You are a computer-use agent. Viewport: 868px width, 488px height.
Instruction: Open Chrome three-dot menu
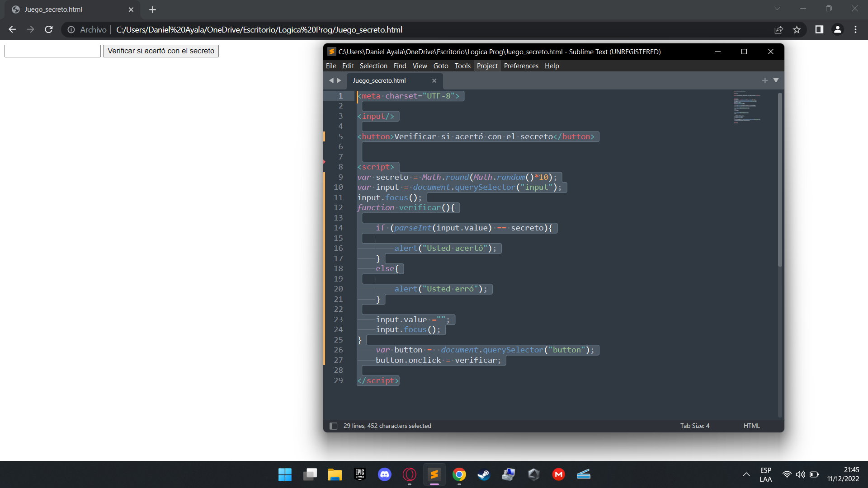855,29
